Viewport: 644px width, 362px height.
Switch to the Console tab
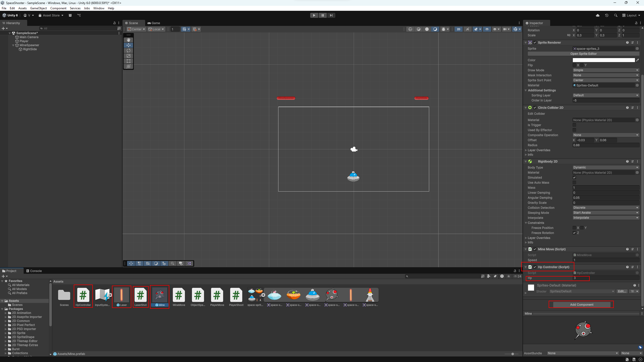pos(34,271)
